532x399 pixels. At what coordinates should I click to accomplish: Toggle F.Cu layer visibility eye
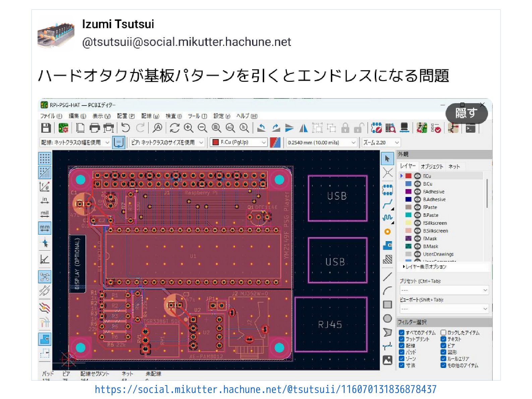417,176
